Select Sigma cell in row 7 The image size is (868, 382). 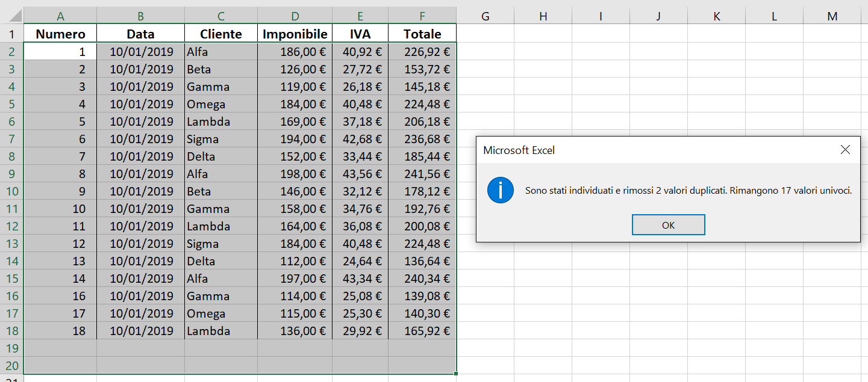pyautogui.click(x=221, y=139)
